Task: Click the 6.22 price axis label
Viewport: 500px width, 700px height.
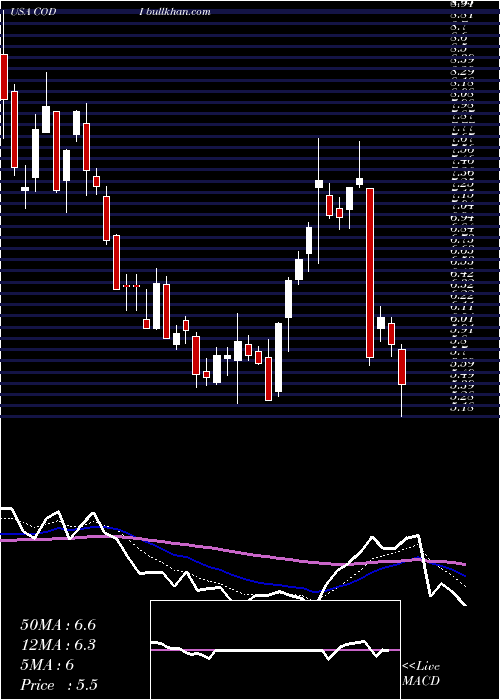Action: (462, 296)
